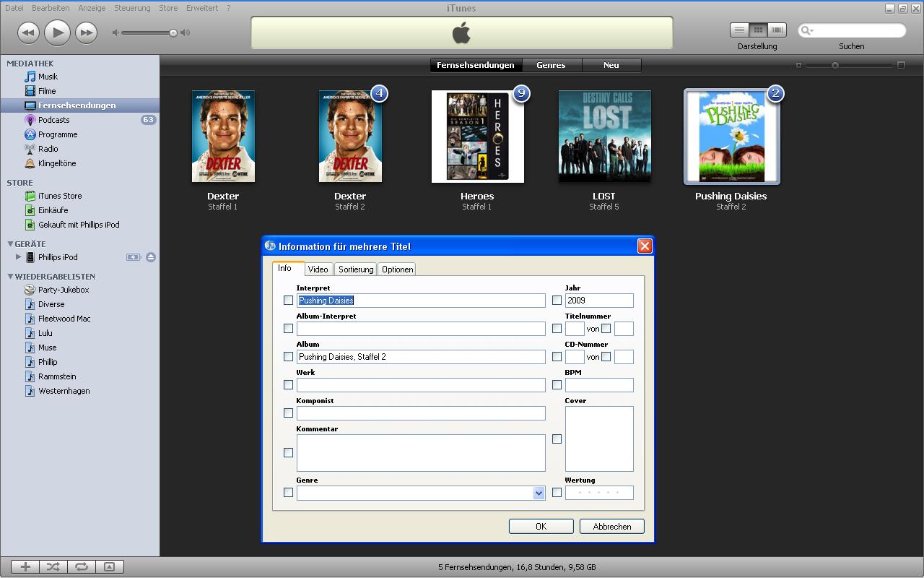Show or hide the artwork viewer

tap(110, 567)
